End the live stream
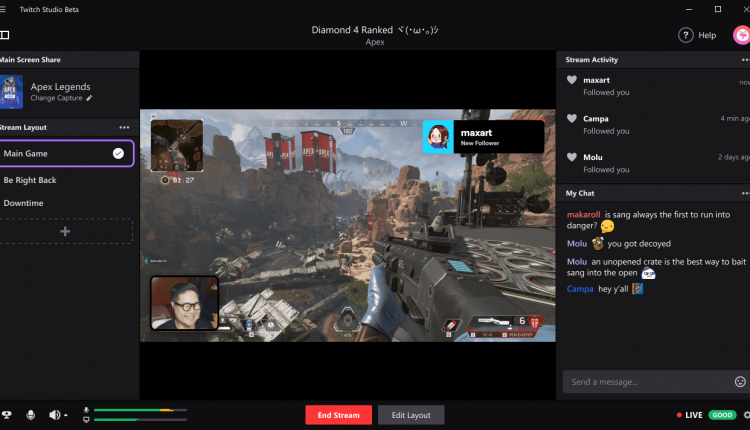Screen dimensions: 750x430 tap(339, 415)
